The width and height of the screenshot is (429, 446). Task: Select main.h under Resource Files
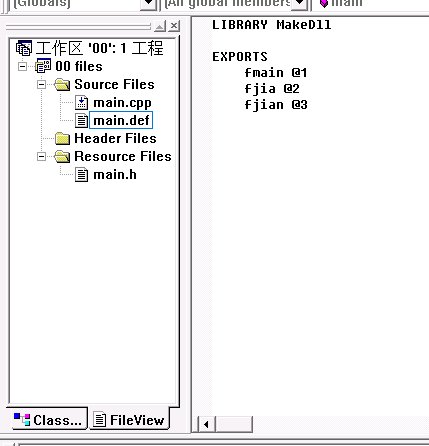point(115,175)
